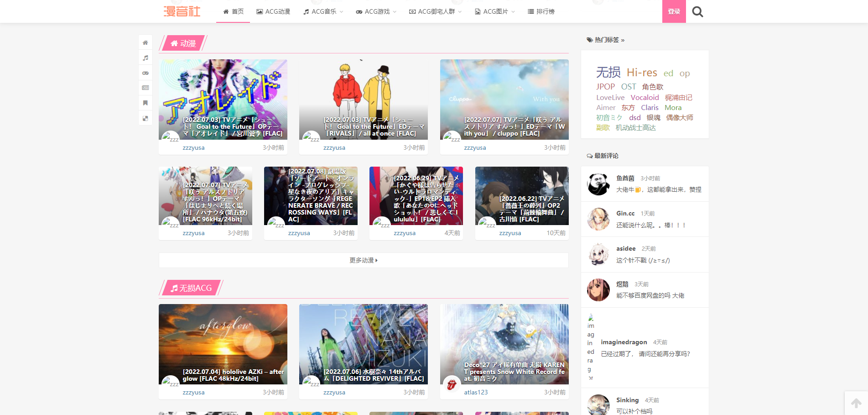Click the pink 登录 login button
Image resolution: width=868 pixels, height=415 pixels.
(x=674, y=11)
